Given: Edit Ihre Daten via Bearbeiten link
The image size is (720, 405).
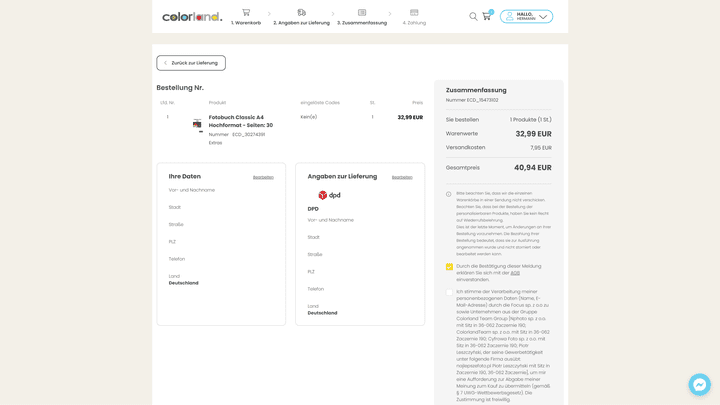Looking at the screenshot, I should click(x=263, y=177).
